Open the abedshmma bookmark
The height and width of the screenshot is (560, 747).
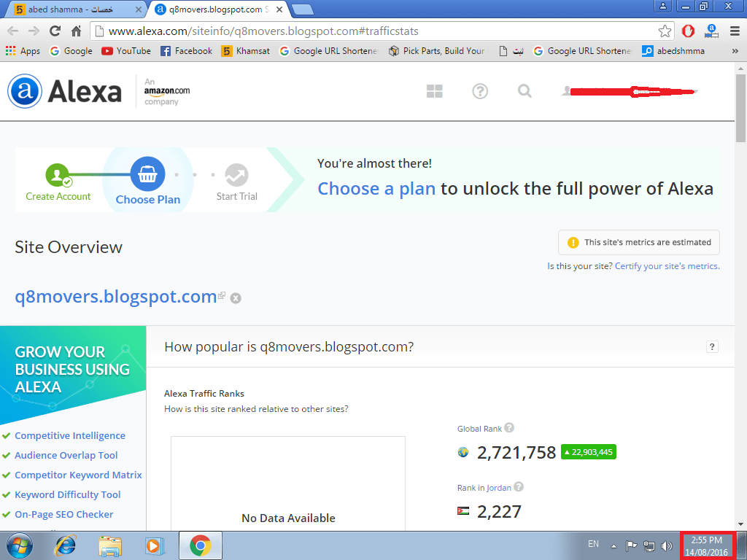[673, 51]
